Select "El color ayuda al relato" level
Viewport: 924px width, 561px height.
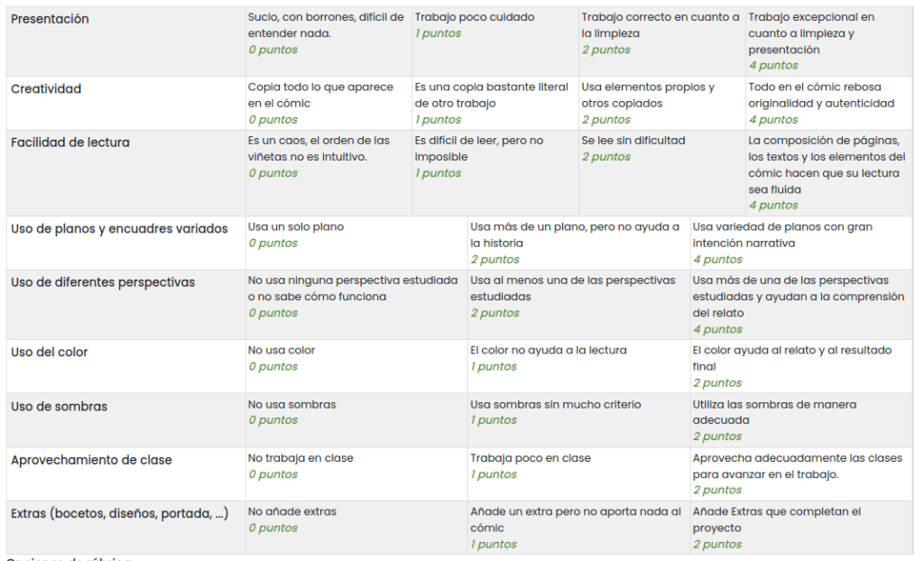(x=801, y=365)
